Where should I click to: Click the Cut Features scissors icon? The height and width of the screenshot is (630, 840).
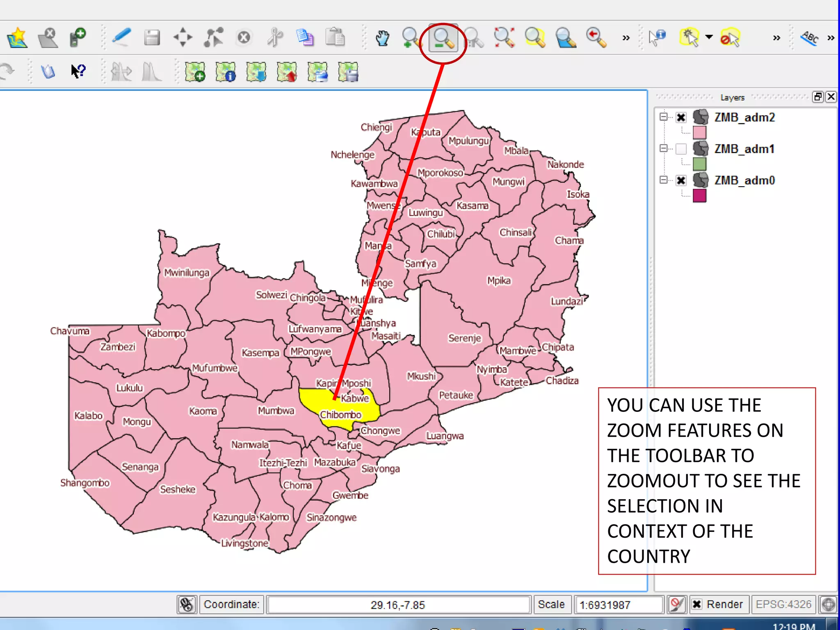click(x=274, y=38)
